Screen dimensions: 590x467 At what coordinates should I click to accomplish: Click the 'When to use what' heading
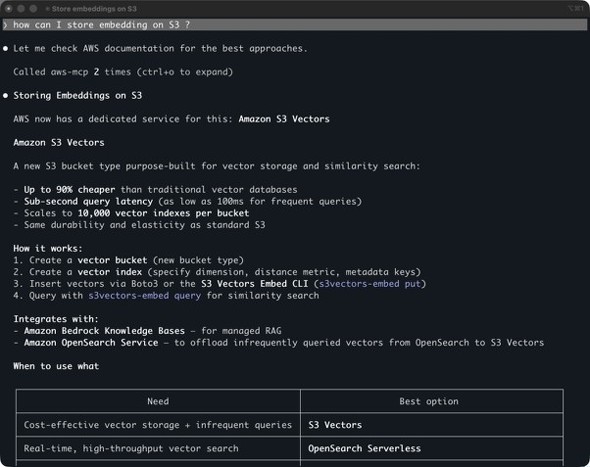coord(56,366)
